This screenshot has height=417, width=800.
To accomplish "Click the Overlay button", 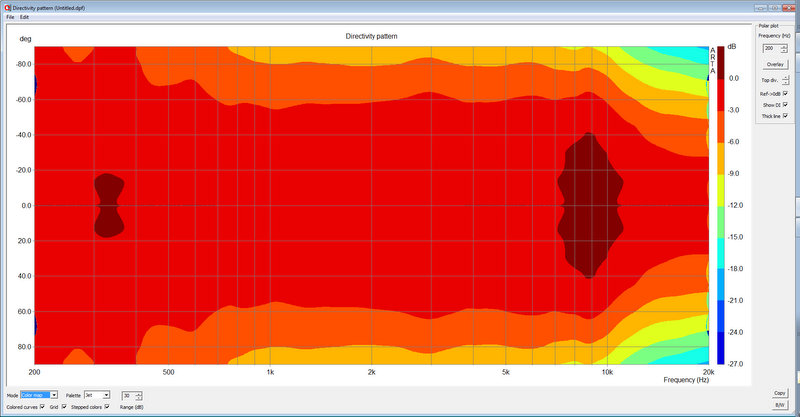I will coord(775,64).
